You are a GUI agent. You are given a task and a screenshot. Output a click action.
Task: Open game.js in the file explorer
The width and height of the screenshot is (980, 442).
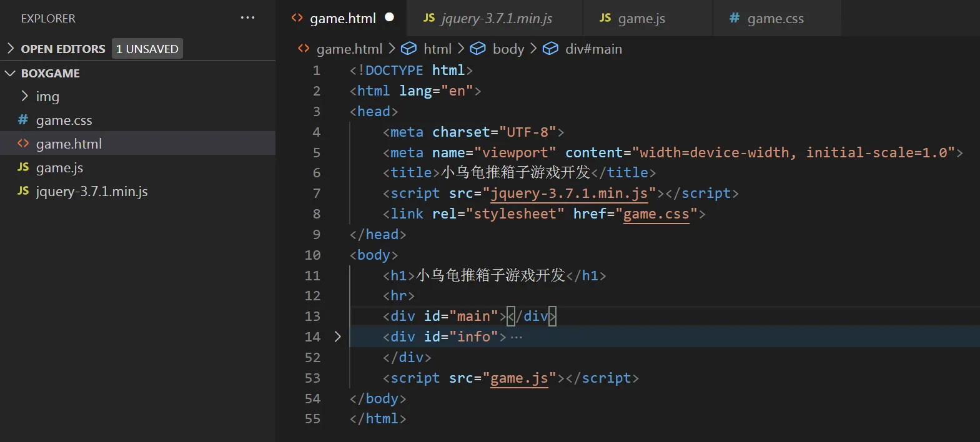59,167
